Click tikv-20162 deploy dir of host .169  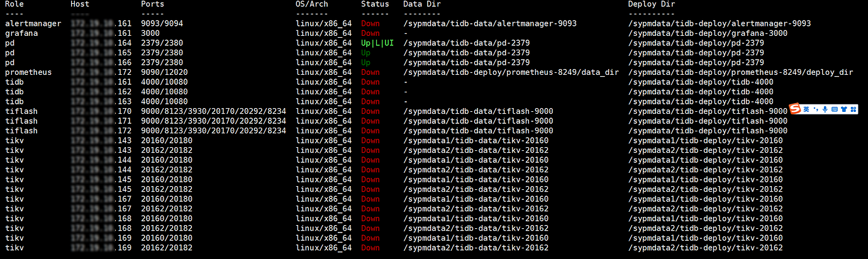tap(706, 248)
